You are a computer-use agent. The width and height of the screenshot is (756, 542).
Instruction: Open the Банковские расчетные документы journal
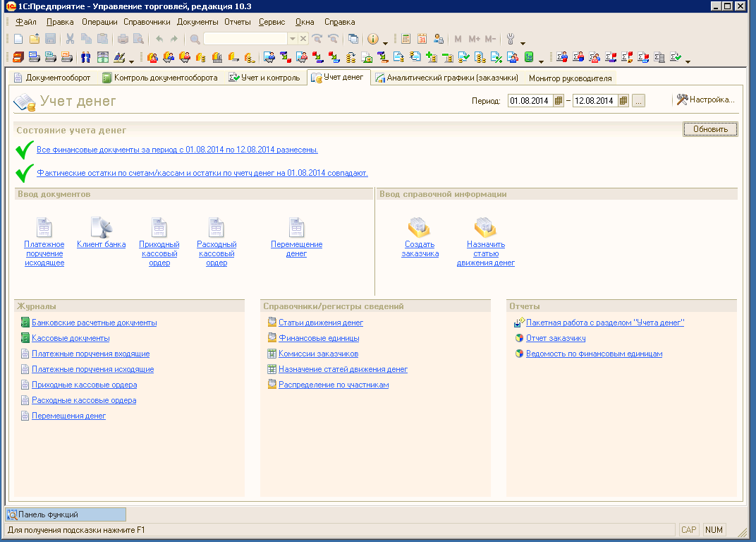click(x=94, y=323)
